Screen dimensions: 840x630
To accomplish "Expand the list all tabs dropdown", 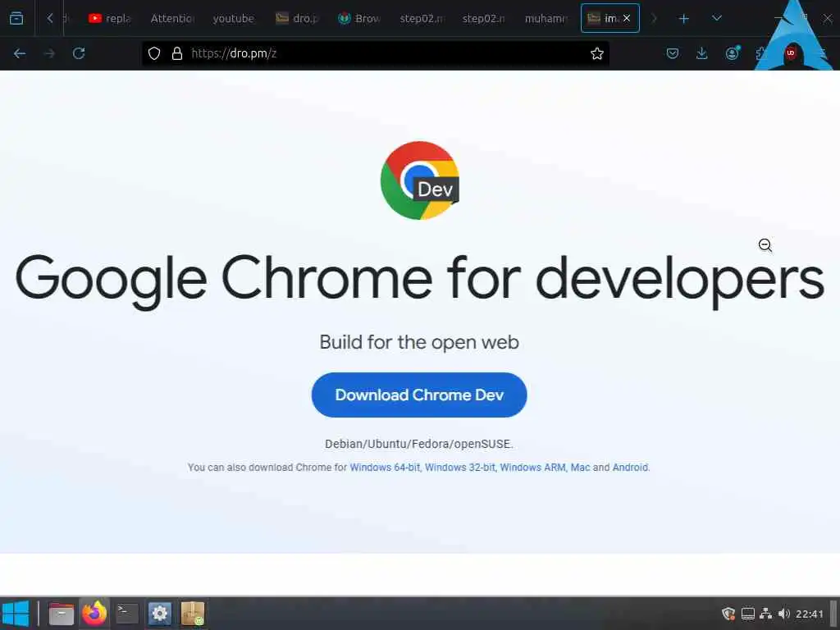I will pos(717,18).
